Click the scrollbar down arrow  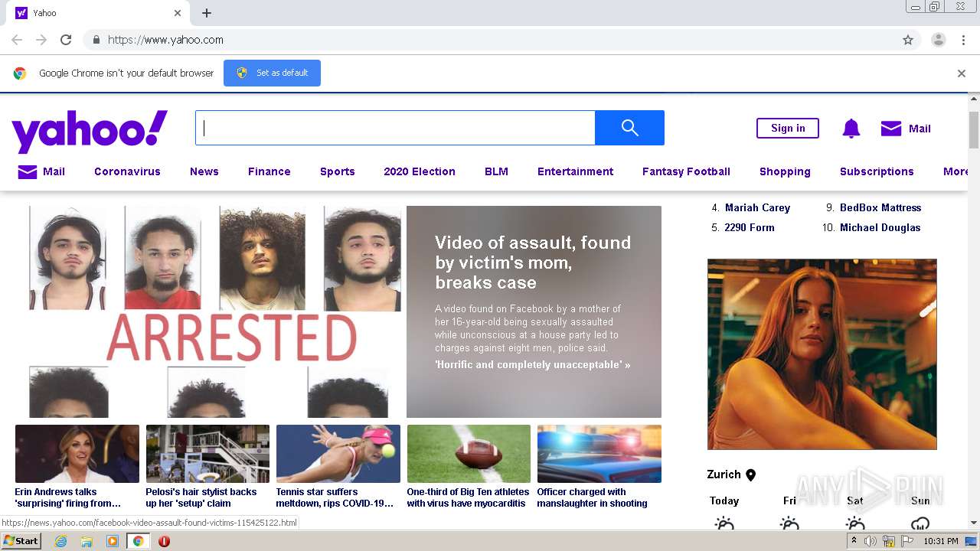pos(974,523)
